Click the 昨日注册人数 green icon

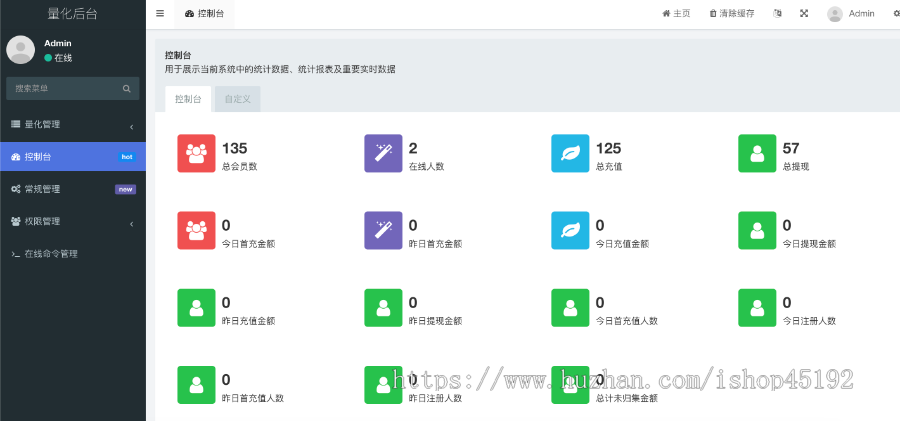click(x=383, y=385)
